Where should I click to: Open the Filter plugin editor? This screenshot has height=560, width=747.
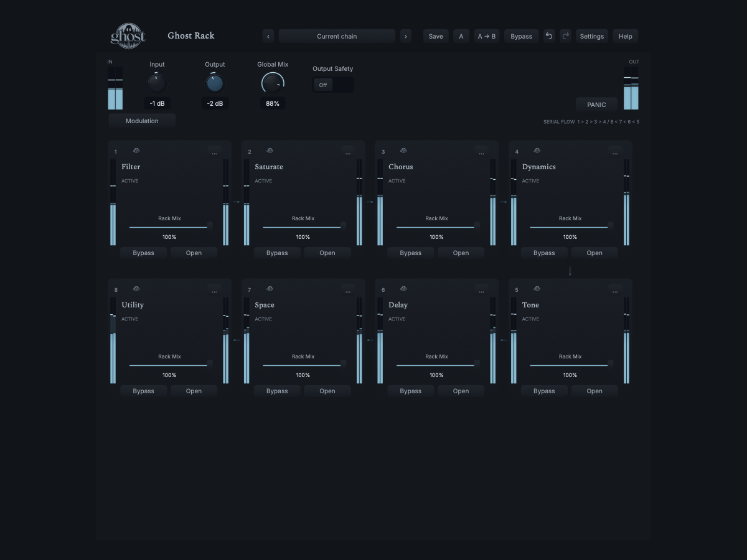[x=194, y=253]
